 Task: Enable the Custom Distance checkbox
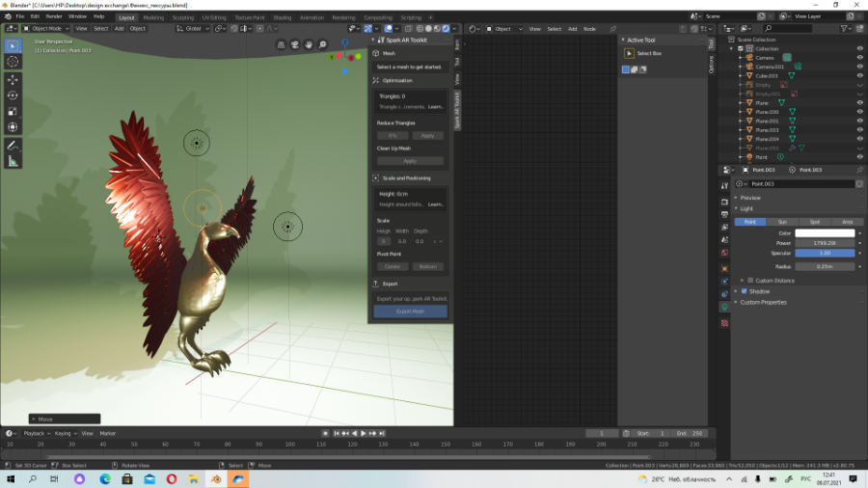click(750, 281)
